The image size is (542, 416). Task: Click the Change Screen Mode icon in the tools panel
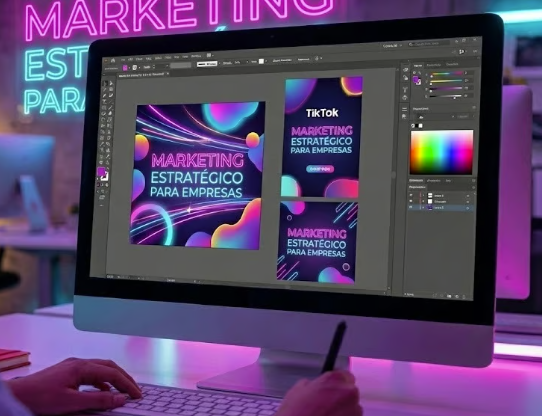click(102, 197)
